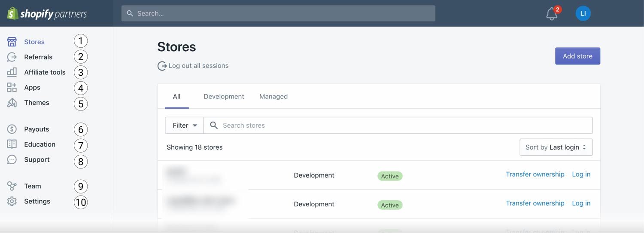Click Transfer ownership in the second store row

pos(535,203)
